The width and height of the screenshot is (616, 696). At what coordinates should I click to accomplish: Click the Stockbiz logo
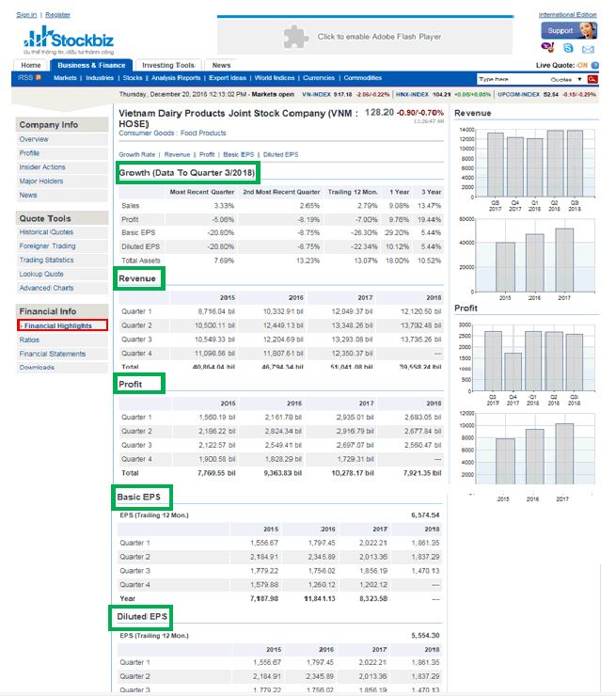click(x=70, y=40)
